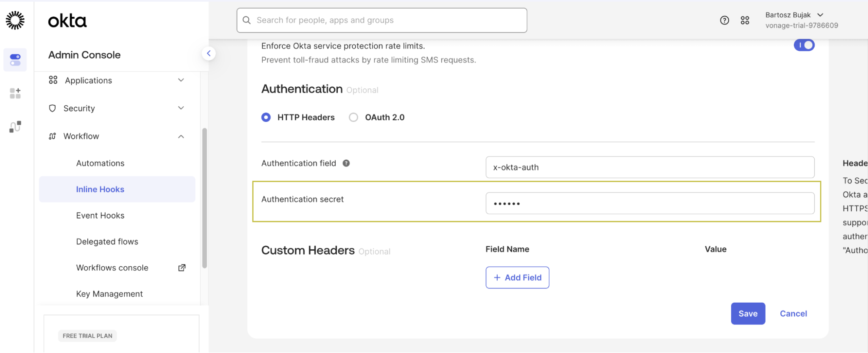Screen dimensions: 868x353
Task: Open the workflows connector icon in left rail
Action: [x=15, y=127]
